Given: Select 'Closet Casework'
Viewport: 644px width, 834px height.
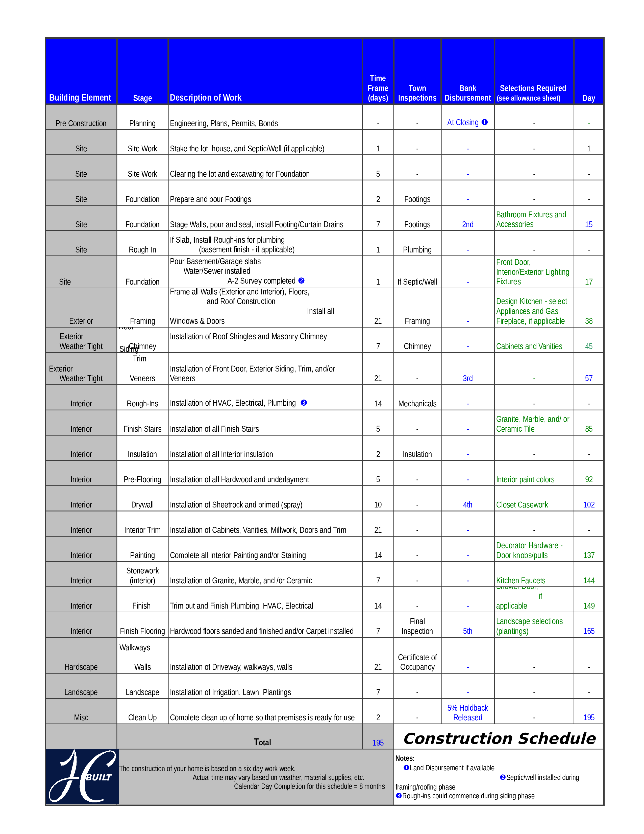Looking at the screenshot, I should (522, 504).
